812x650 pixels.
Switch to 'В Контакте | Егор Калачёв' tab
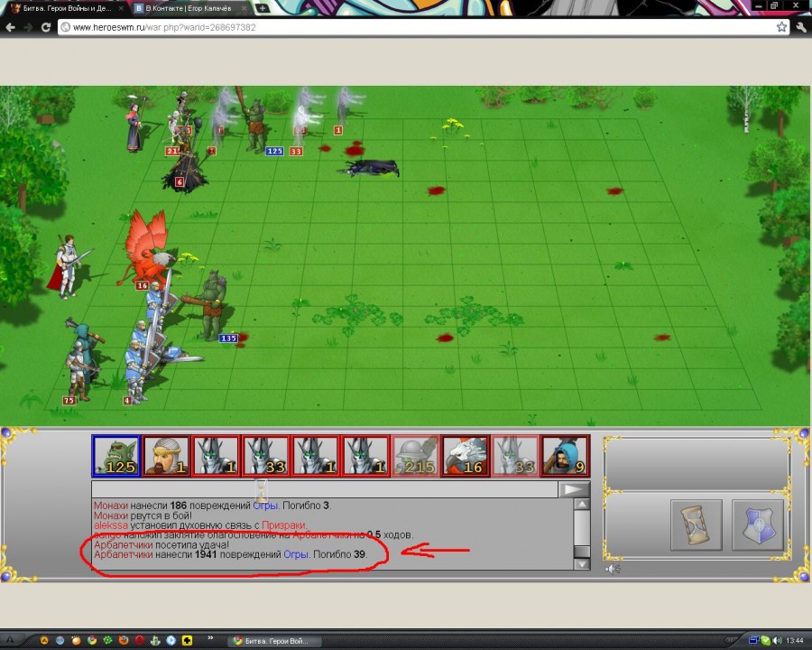point(189,8)
